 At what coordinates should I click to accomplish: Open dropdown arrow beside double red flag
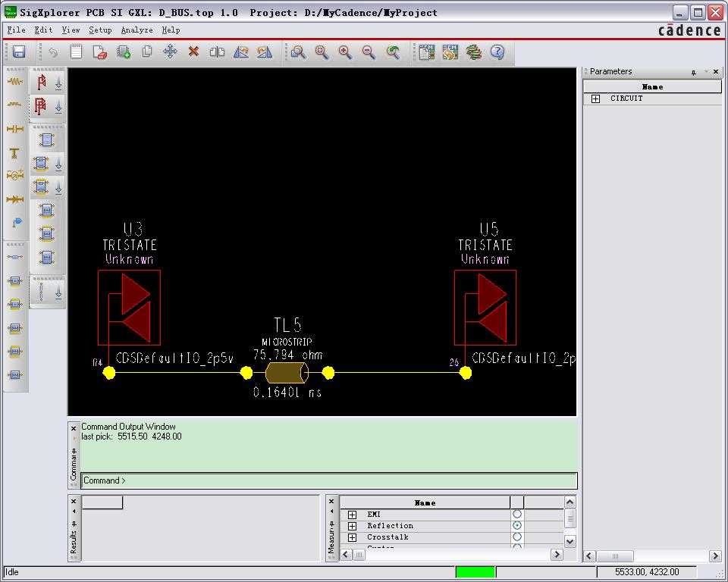58,108
